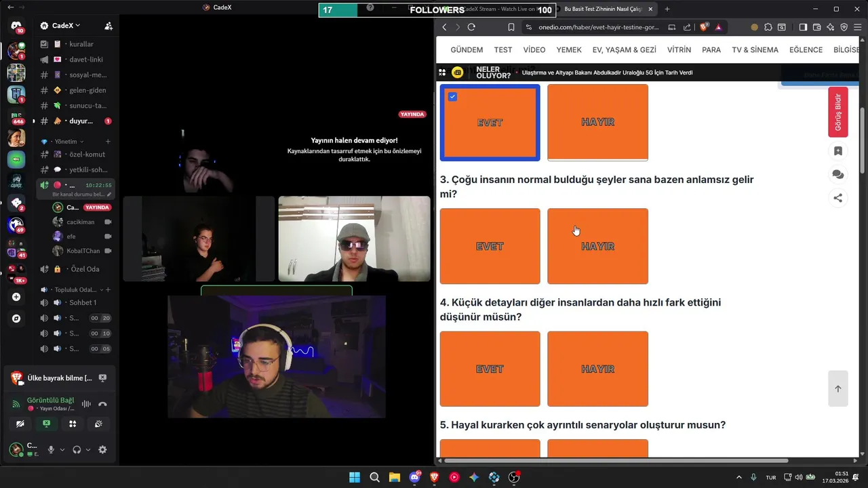Open Brave Shields lion icon

[x=704, y=27]
